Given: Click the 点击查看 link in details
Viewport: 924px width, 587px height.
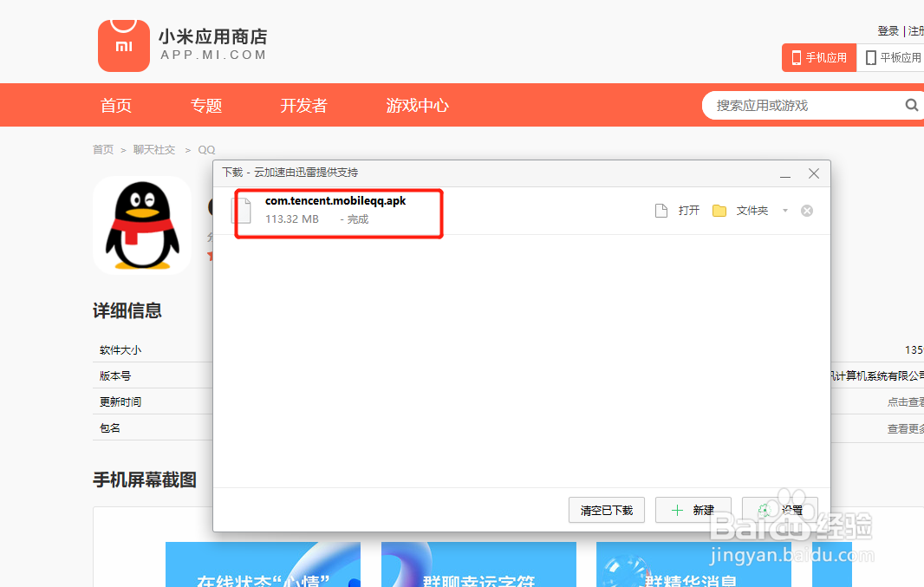Looking at the screenshot, I should pyautogui.click(x=905, y=402).
